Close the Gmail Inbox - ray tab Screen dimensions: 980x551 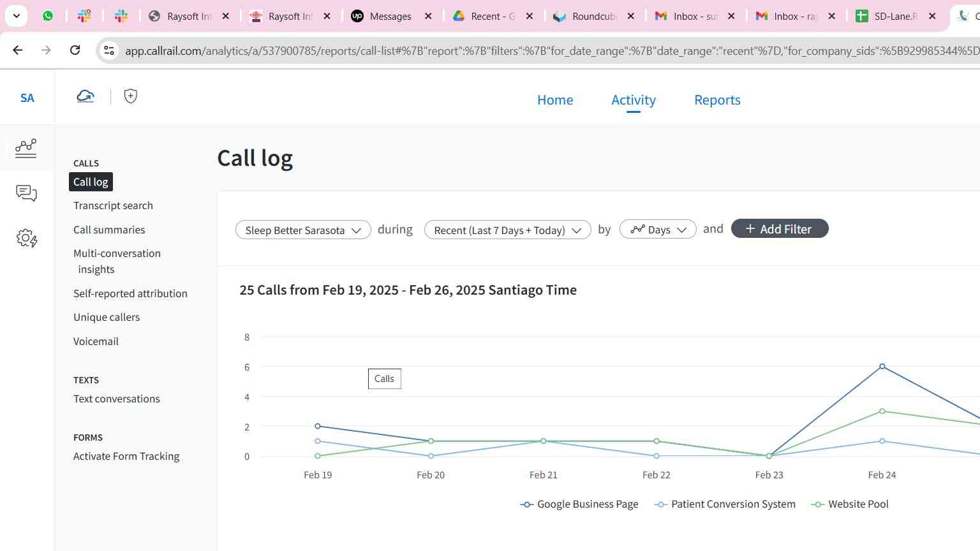pos(832,16)
